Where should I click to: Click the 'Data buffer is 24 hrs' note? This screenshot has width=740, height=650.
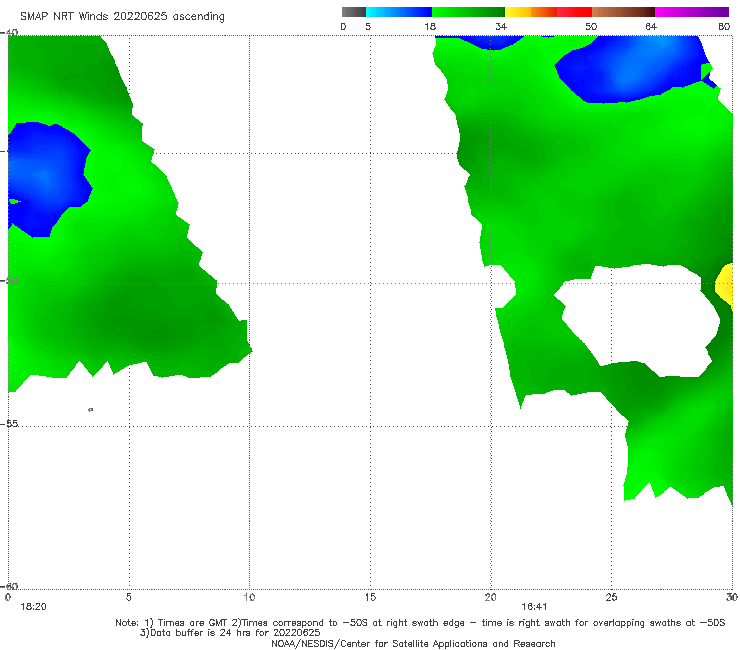pyautogui.click(x=230, y=633)
